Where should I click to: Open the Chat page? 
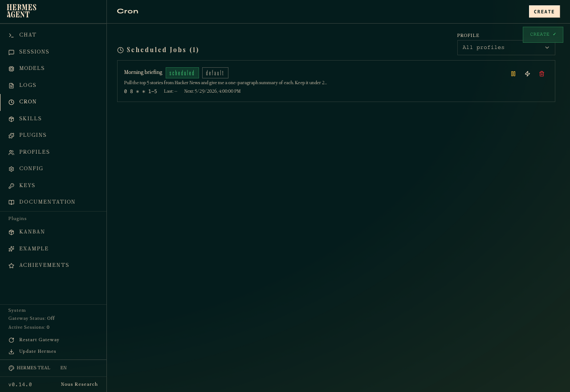[53, 35]
